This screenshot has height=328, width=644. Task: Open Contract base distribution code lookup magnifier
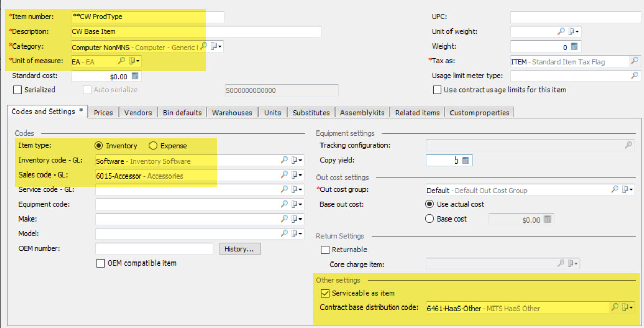tap(615, 308)
